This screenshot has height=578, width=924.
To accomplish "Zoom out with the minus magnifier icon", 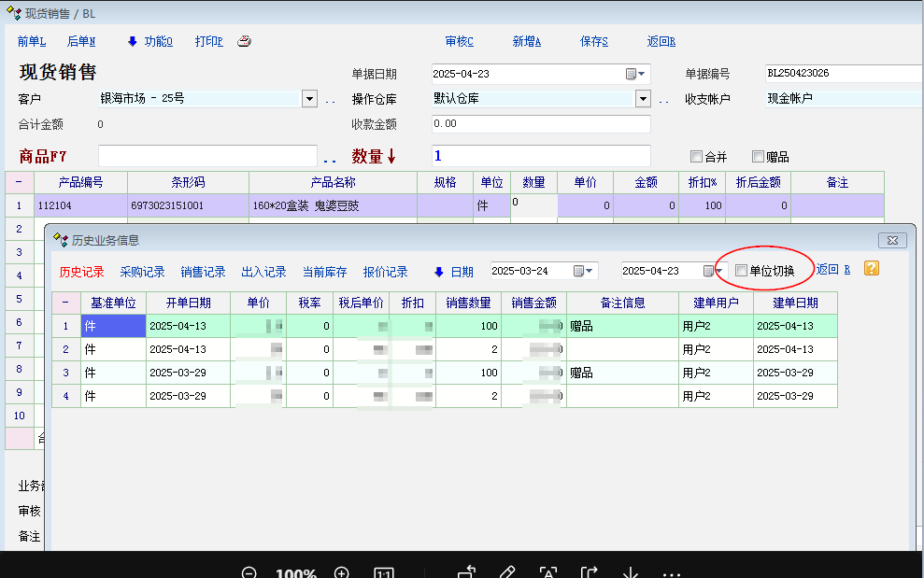I will 249,572.
